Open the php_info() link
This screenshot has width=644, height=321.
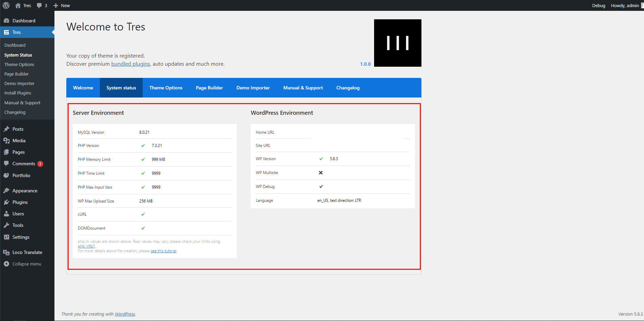86,246
